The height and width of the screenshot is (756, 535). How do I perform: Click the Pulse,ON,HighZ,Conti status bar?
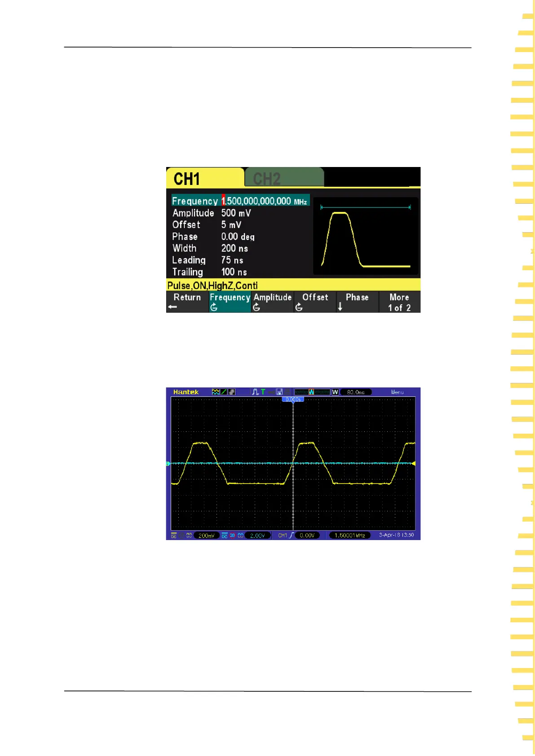click(x=293, y=285)
